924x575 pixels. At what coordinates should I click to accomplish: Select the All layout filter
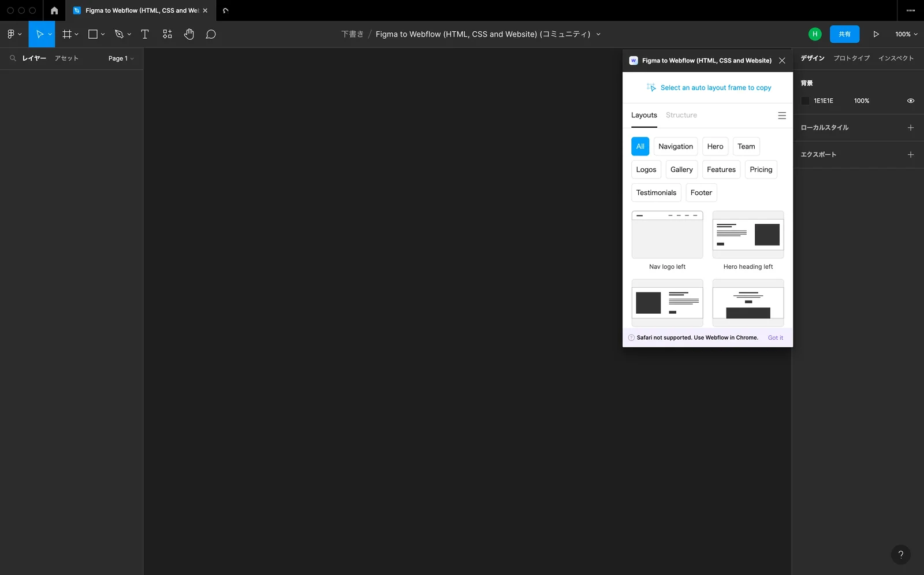click(640, 146)
